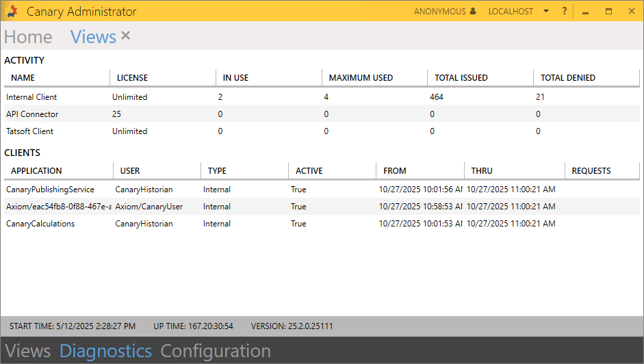Switch to the Home tab
The width and height of the screenshot is (644, 364).
tap(28, 37)
